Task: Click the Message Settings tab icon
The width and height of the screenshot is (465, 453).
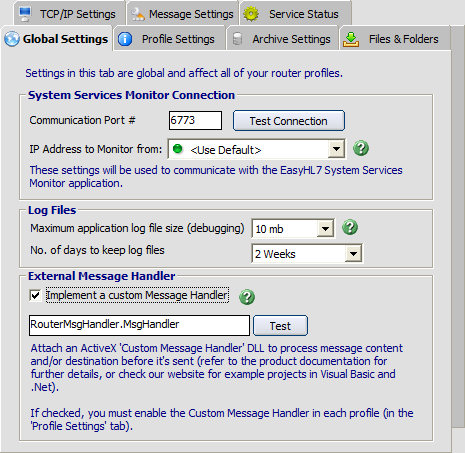Action: (x=137, y=14)
